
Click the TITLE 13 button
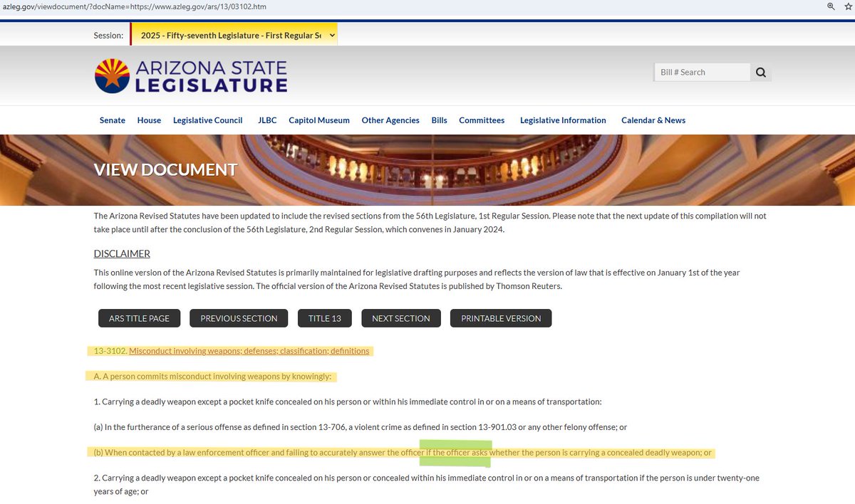(325, 318)
